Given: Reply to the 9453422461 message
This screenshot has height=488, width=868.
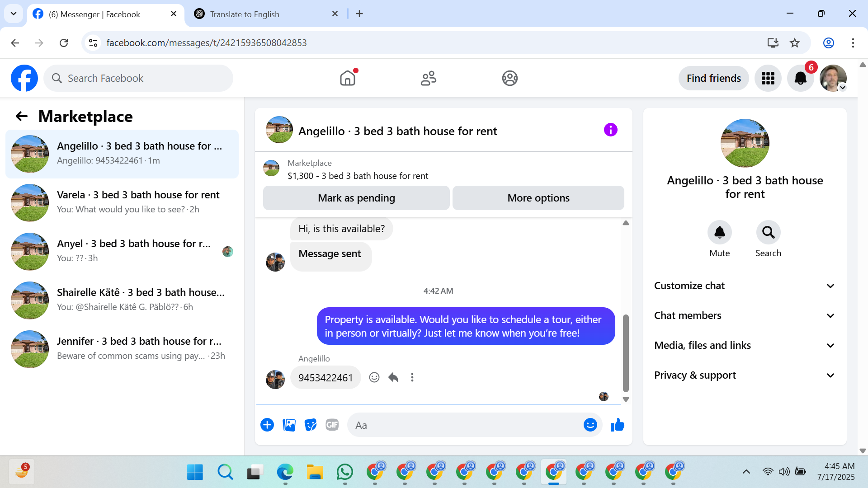Looking at the screenshot, I should [x=393, y=377].
